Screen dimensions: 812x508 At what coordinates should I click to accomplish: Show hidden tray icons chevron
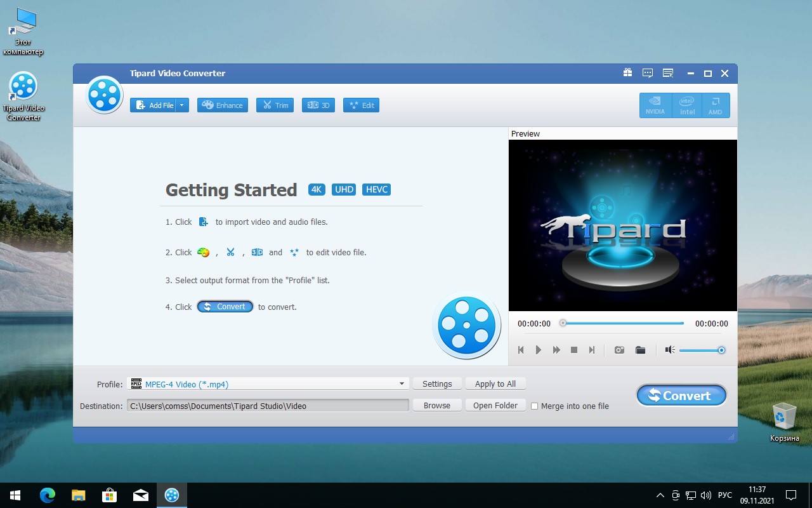[x=660, y=495]
